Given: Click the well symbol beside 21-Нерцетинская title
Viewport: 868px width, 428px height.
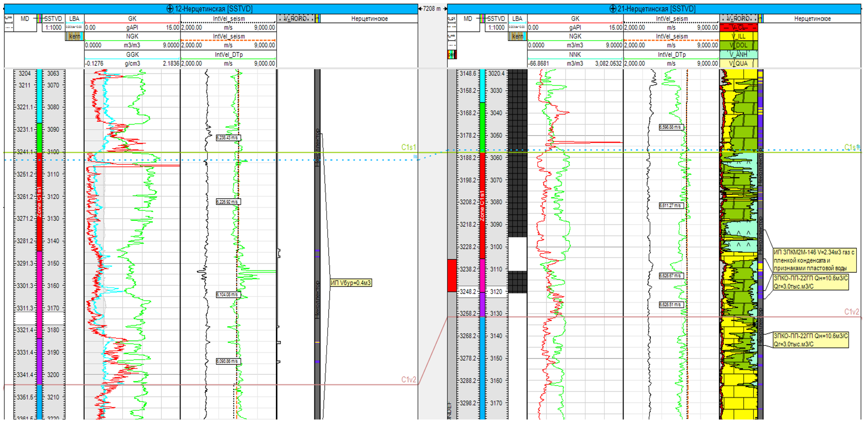Looking at the screenshot, I should 612,9.
